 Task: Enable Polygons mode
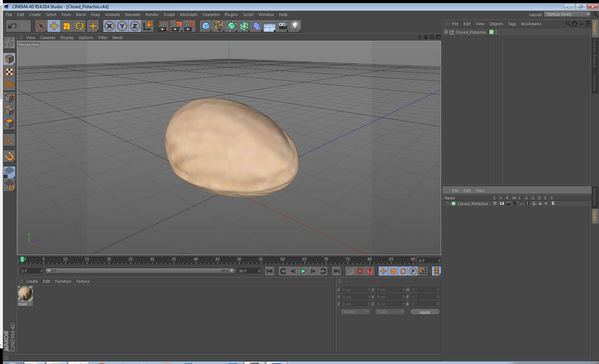[x=9, y=123]
